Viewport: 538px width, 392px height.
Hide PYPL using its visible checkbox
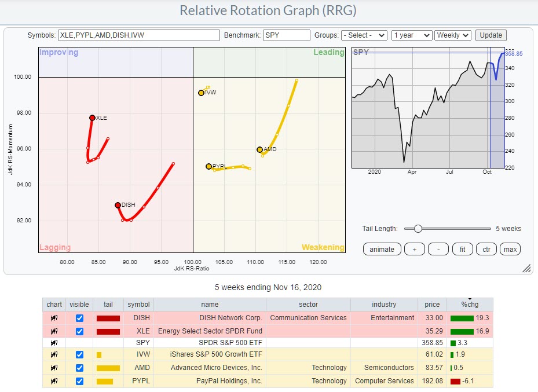80,381
